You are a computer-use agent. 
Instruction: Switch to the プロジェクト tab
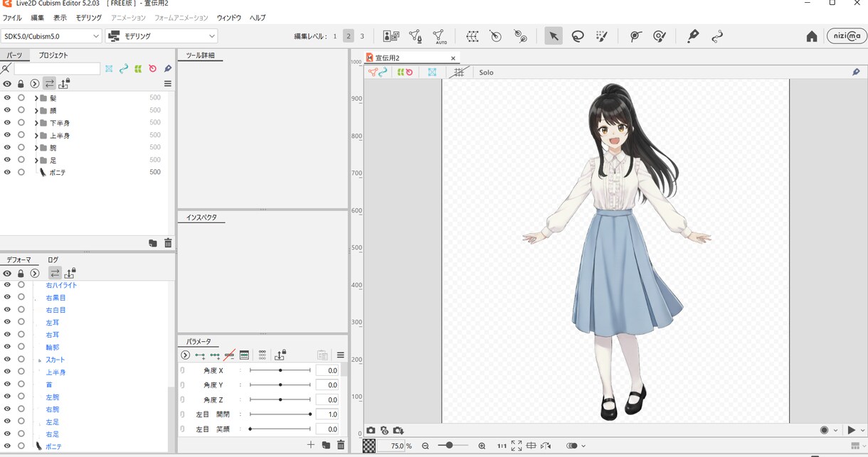[x=53, y=55]
